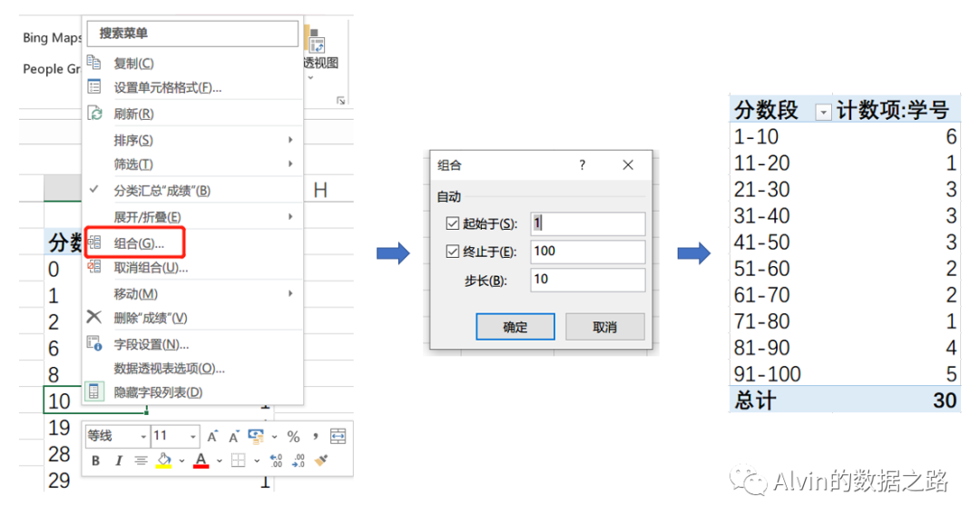Viewport: 980px width, 524px height.
Task: Apply comma style in mini toolbar
Action: click(x=316, y=437)
